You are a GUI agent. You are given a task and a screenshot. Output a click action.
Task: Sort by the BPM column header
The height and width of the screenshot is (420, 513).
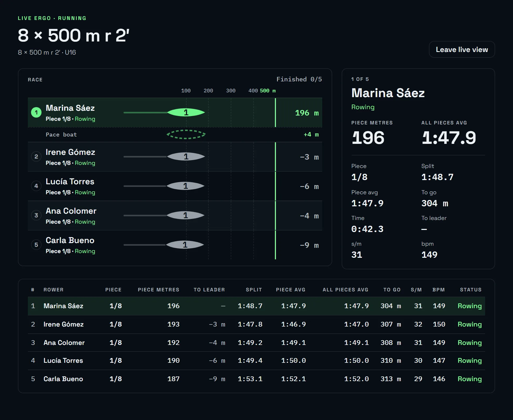tap(439, 290)
